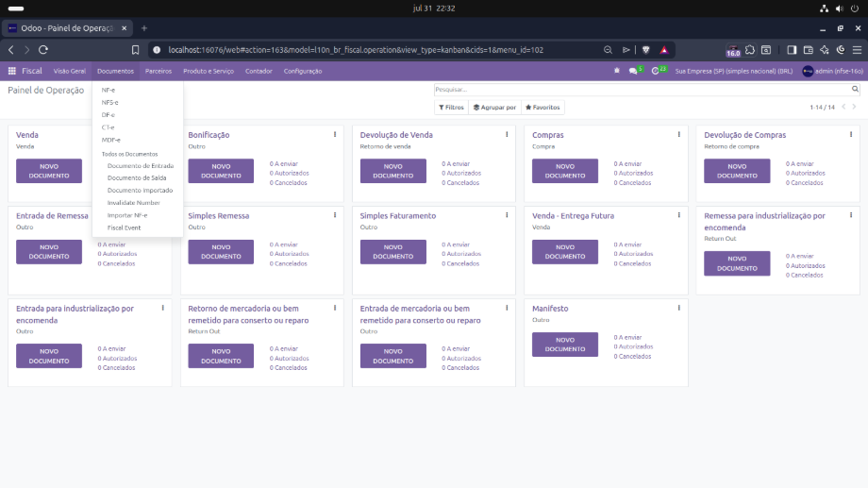Viewport: 868px width, 488px height.
Task: Open the company switcher Sua Empresa dropdown
Action: [x=733, y=71]
